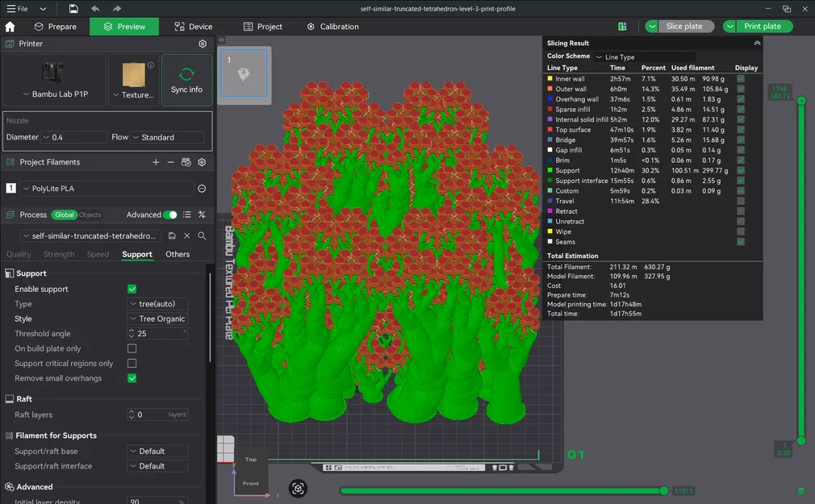Viewport: 815px width, 504px height.
Task: Uncheck Enable support checkbox
Action: pos(132,289)
